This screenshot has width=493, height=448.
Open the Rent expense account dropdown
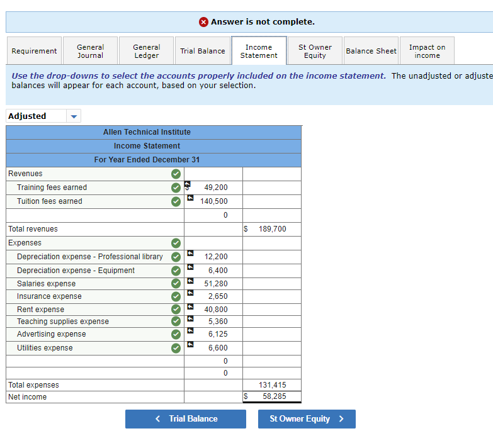pyautogui.click(x=95, y=310)
